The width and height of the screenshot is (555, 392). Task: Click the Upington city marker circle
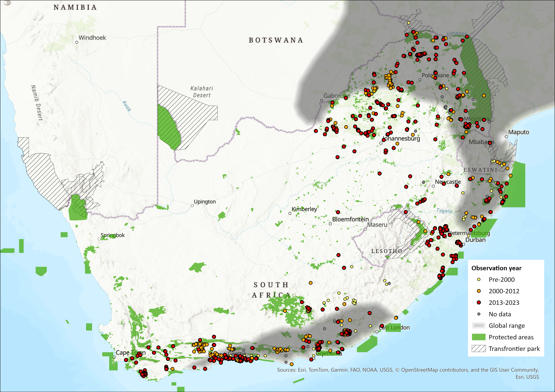tap(192, 205)
